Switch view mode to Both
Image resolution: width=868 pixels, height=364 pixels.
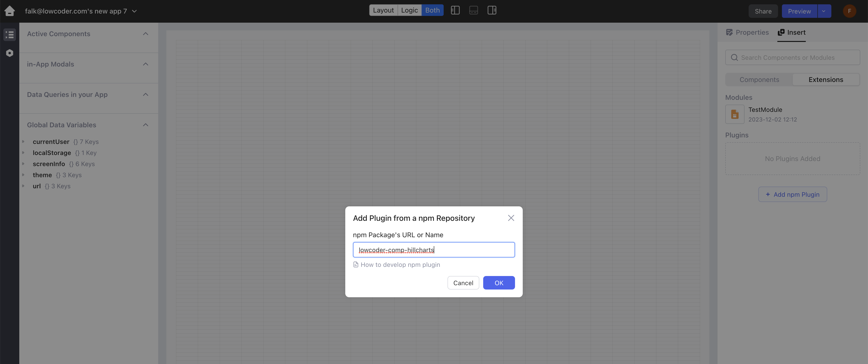[x=432, y=10]
